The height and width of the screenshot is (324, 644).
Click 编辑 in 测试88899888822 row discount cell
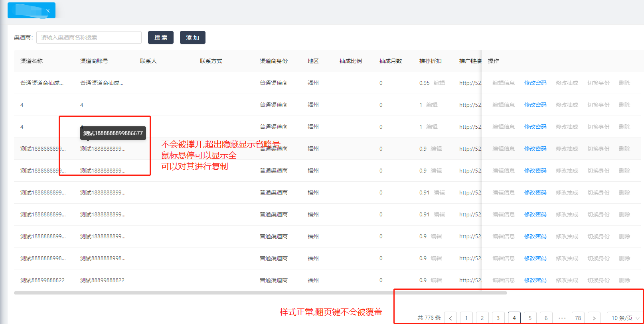tap(436, 280)
